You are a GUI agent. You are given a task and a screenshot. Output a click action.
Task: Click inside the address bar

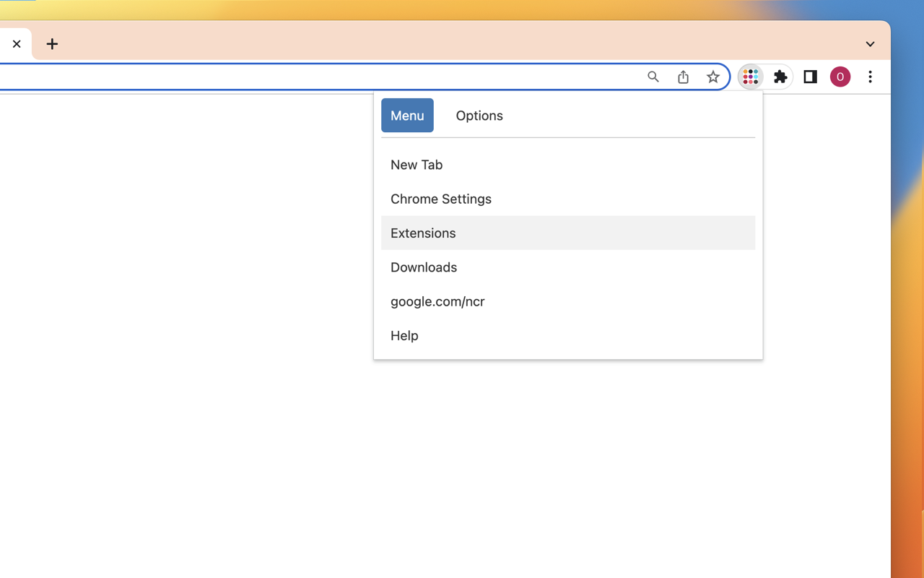coord(325,76)
